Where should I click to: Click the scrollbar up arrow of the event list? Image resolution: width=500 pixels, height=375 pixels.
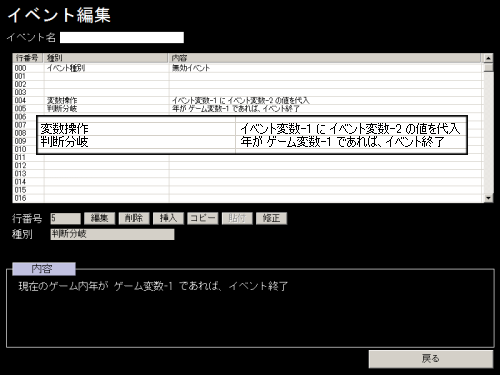point(488,58)
